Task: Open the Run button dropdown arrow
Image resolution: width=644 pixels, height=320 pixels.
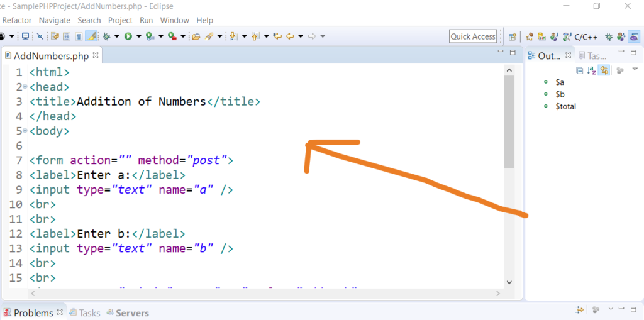Action: tap(138, 36)
